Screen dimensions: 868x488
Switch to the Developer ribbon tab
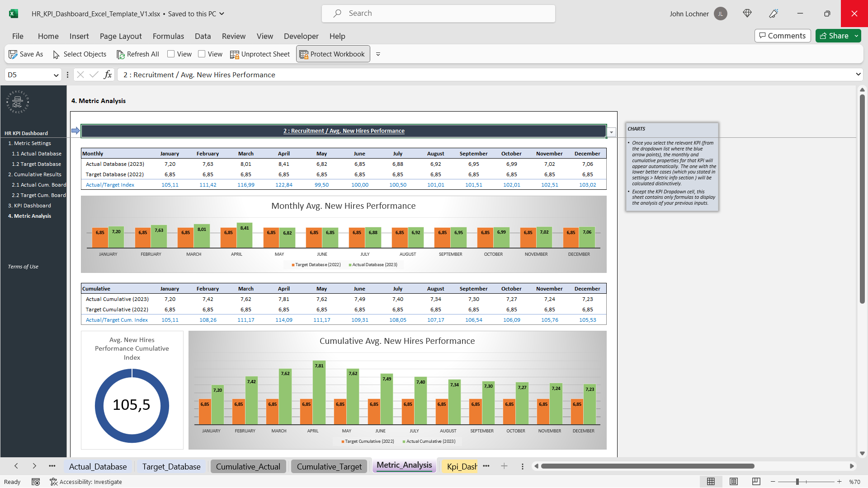pos(301,36)
